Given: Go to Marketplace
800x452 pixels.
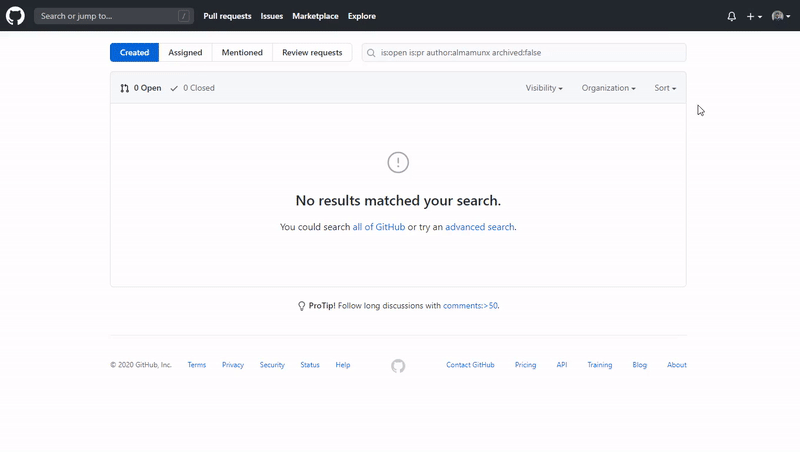Looking at the screenshot, I should 315,16.
